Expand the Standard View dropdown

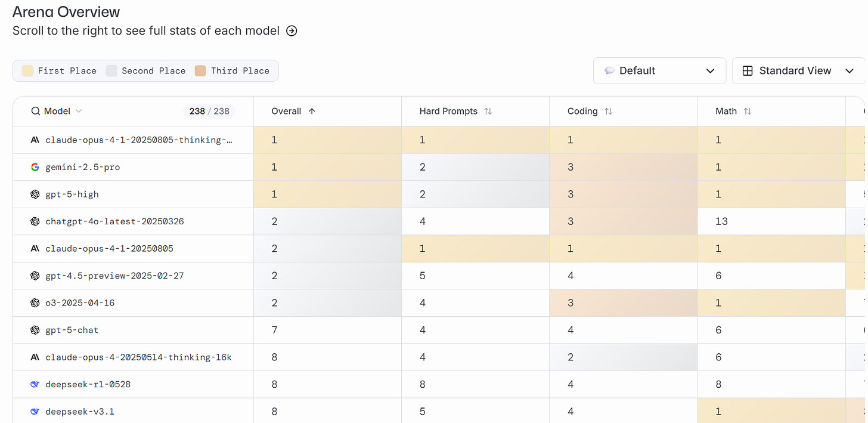coord(798,71)
